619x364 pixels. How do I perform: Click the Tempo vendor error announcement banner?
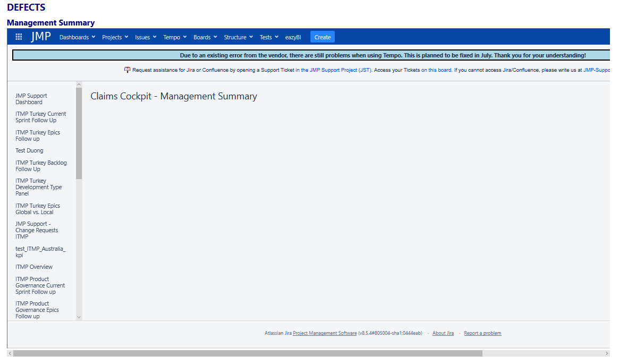pos(311,55)
